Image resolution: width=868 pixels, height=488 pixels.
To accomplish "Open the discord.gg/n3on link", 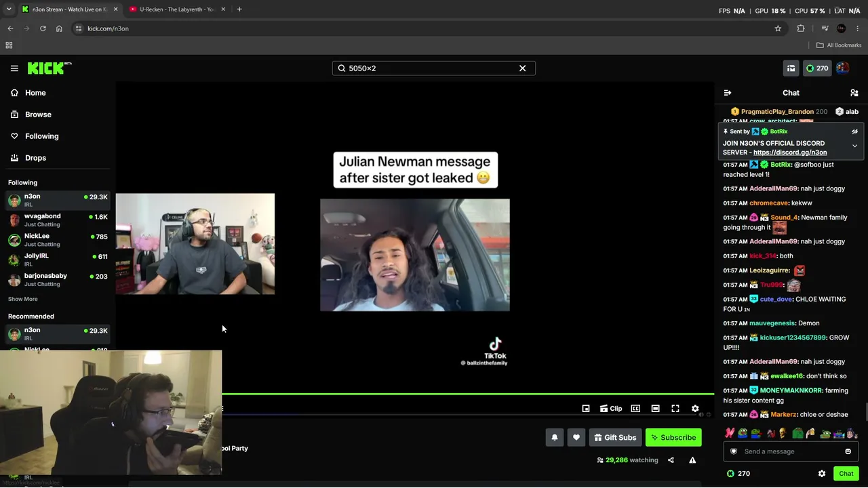I will [x=790, y=152].
